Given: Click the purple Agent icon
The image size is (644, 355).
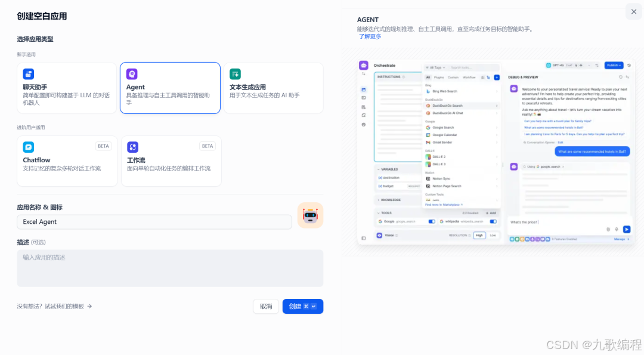Looking at the screenshot, I should [x=132, y=74].
